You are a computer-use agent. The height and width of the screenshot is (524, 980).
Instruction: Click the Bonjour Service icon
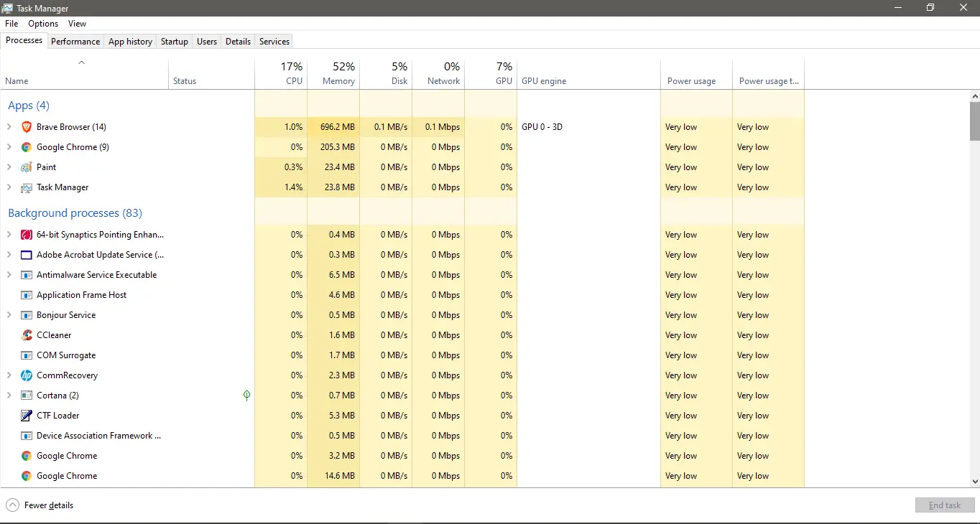click(x=27, y=315)
